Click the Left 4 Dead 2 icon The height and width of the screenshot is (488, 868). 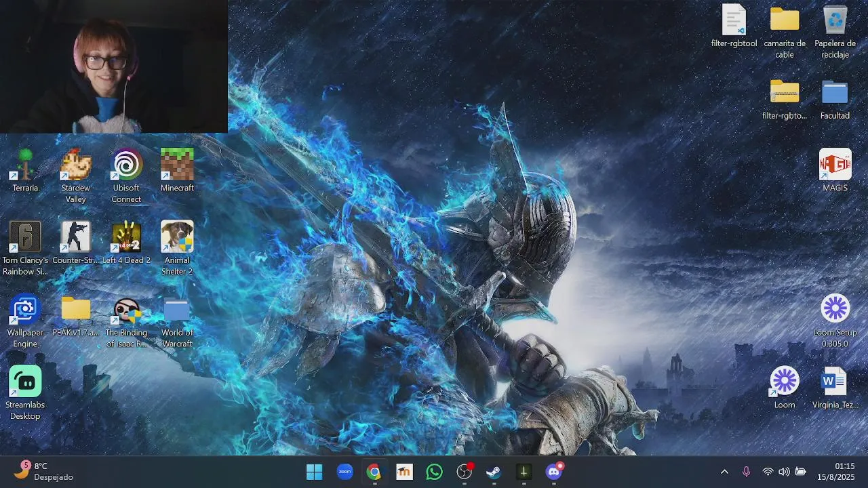[126, 243]
